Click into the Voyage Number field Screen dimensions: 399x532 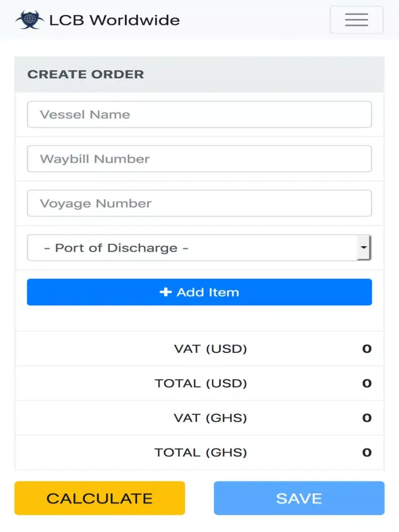pyautogui.click(x=199, y=203)
